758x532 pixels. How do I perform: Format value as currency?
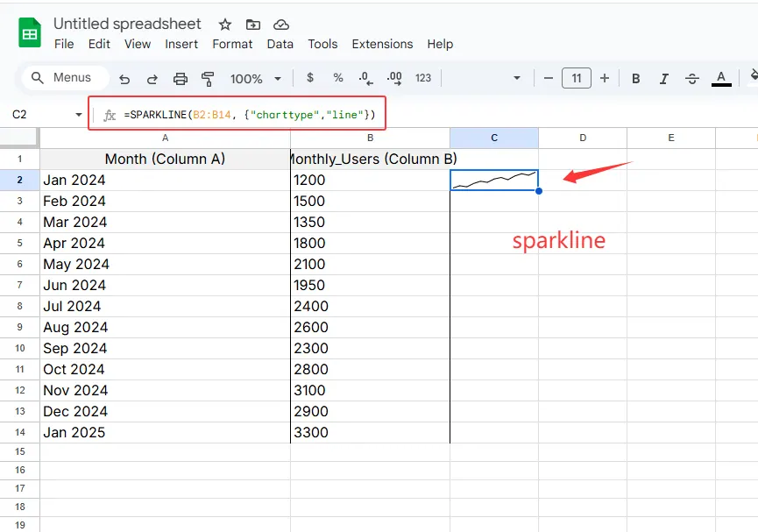point(309,78)
